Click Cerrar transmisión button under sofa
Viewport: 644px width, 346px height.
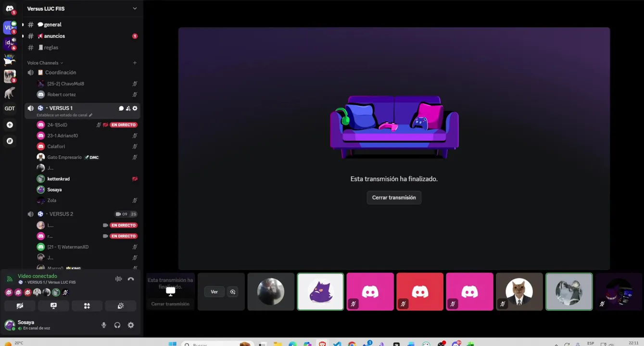(394, 198)
